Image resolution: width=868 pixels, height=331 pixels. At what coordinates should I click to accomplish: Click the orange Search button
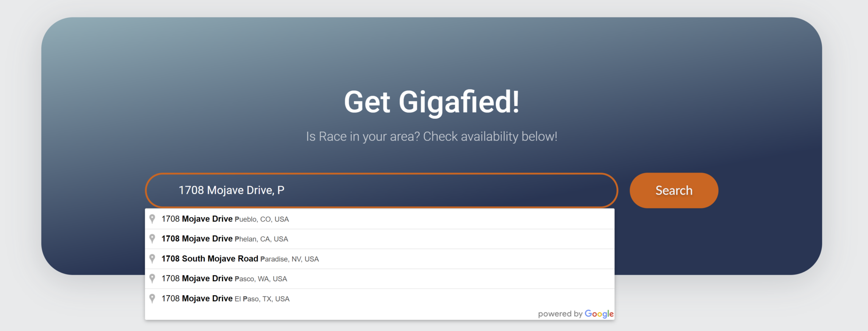coord(674,191)
